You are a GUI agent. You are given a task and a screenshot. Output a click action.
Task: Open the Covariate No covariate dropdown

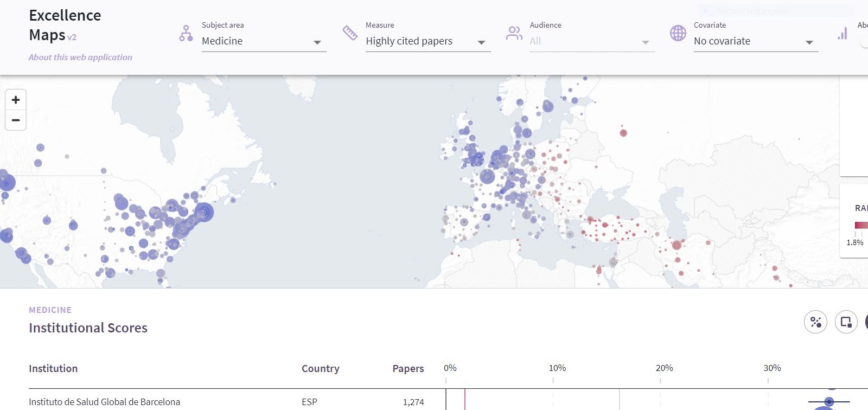click(755, 41)
